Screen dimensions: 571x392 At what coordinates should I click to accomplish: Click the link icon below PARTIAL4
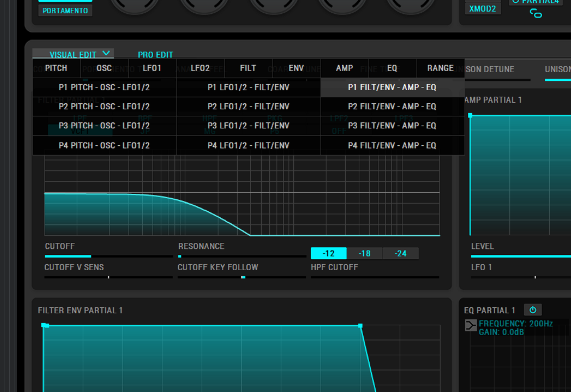point(536,14)
